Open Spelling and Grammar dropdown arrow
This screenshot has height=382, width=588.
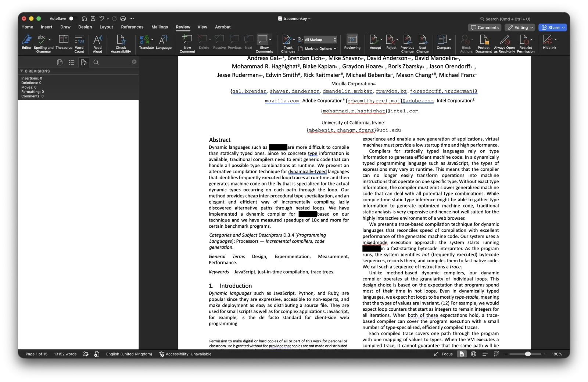(x=50, y=39)
